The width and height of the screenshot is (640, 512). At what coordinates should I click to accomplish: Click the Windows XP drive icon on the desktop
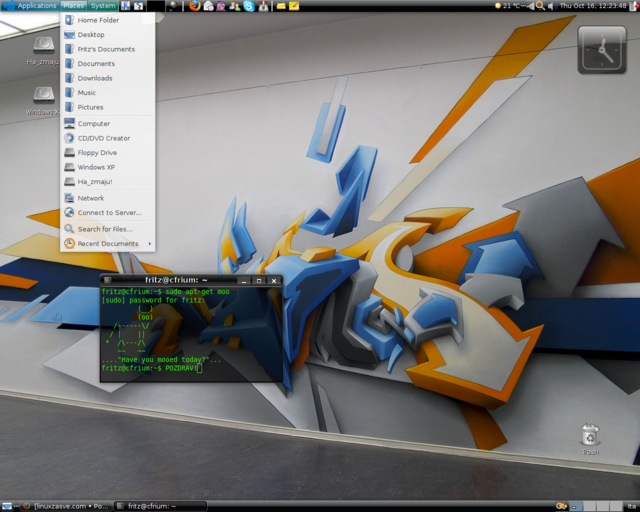coord(43,95)
